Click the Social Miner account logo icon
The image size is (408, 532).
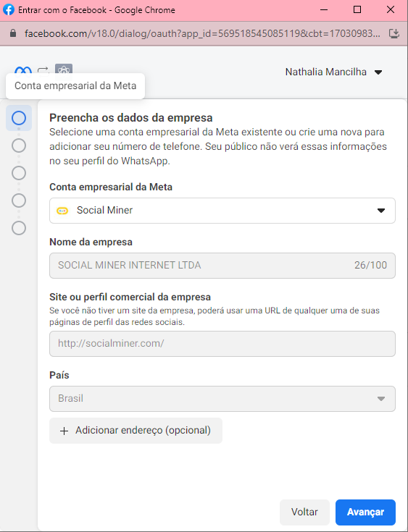click(x=62, y=211)
